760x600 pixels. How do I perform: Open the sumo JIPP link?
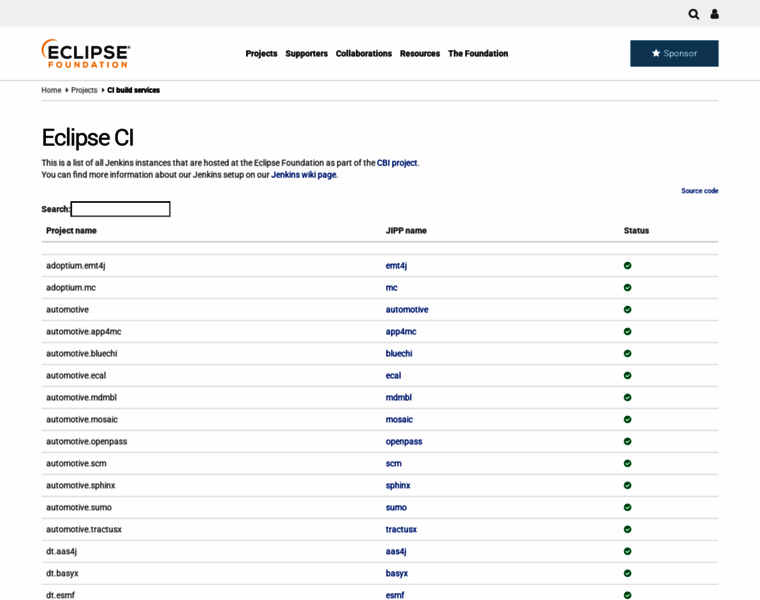[x=396, y=507]
